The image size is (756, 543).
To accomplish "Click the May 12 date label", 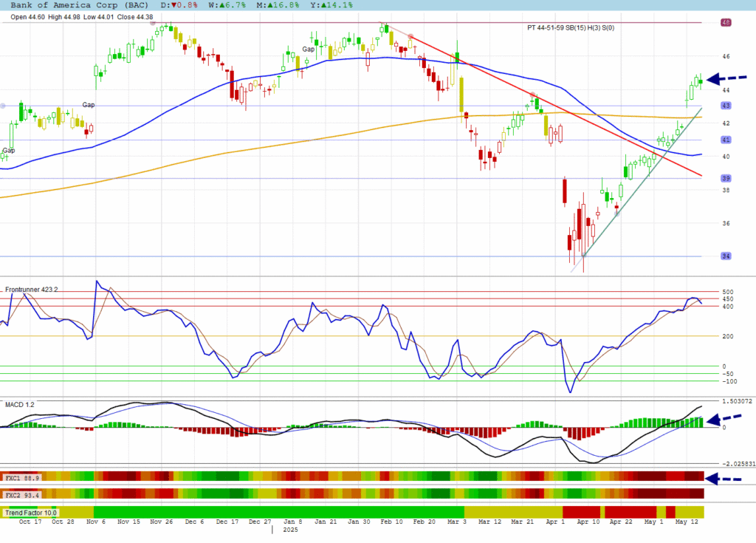I will point(687,522).
